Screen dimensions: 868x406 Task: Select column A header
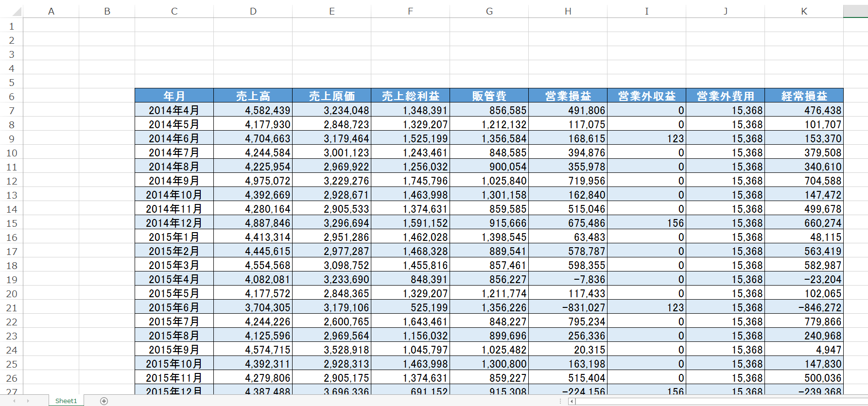tap(51, 11)
